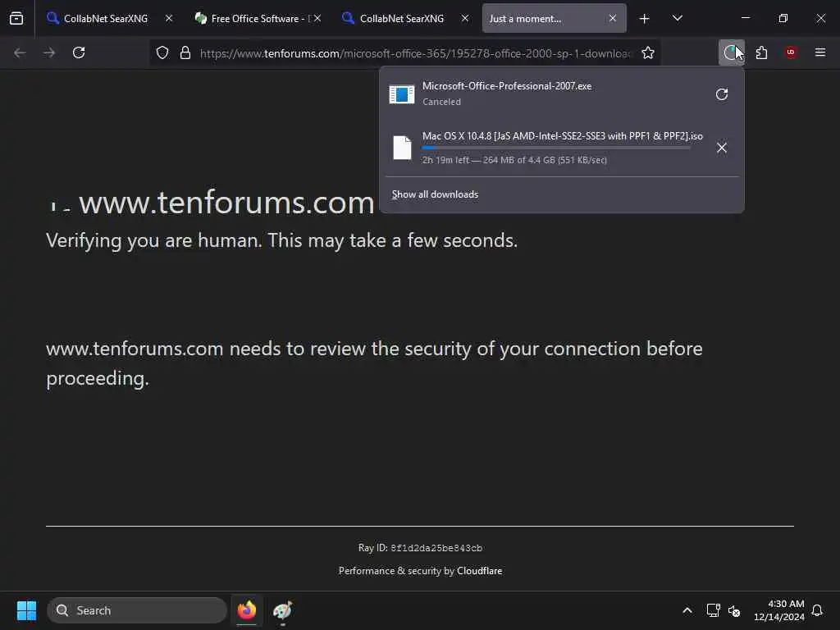Open the network status tray icon
The image size is (840, 630).
point(713,610)
